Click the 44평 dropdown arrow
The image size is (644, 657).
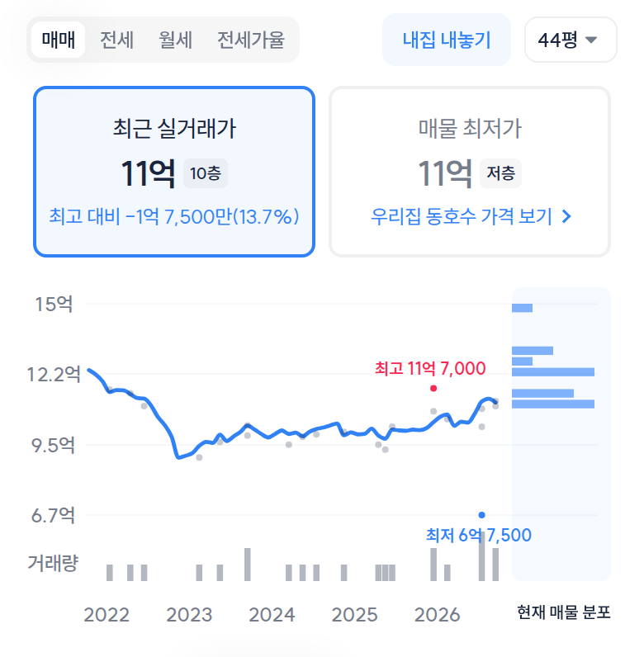click(591, 40)
